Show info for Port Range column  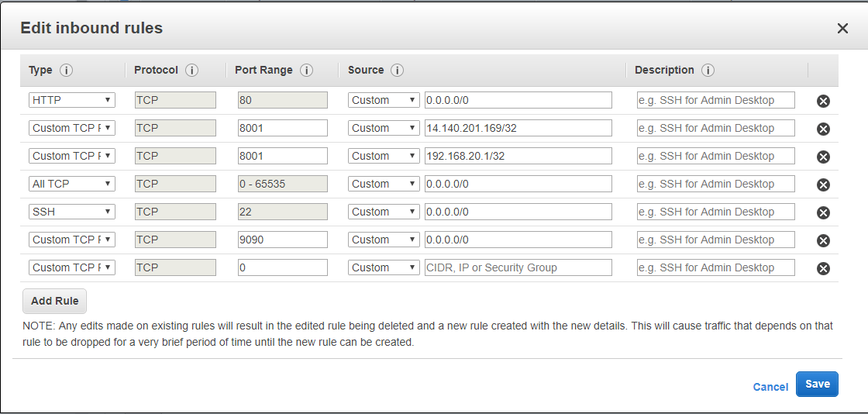pos(306,71)
